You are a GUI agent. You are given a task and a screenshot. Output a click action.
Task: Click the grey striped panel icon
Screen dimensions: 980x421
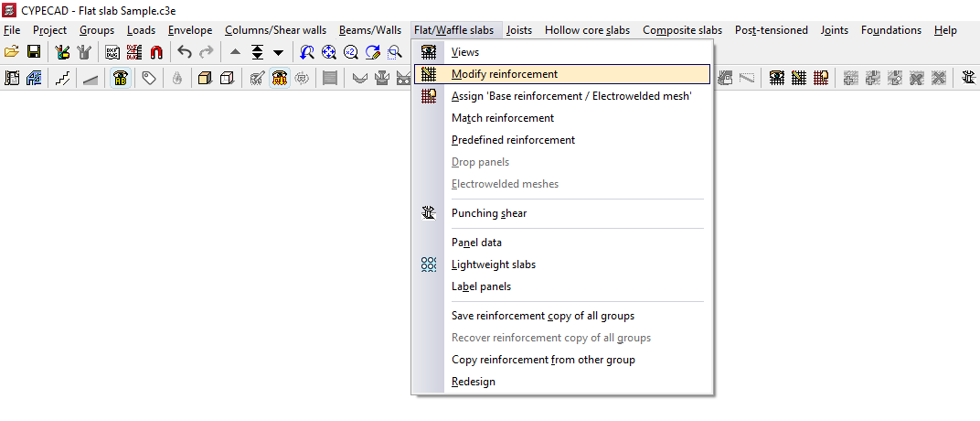pyautogui.click(x=331, y=78)
